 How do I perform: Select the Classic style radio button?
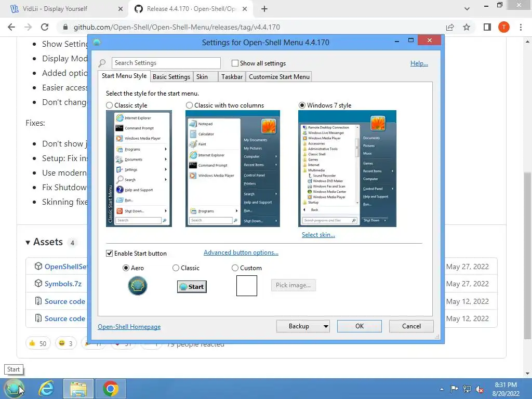pyautogui.click(x=109, y=105)
